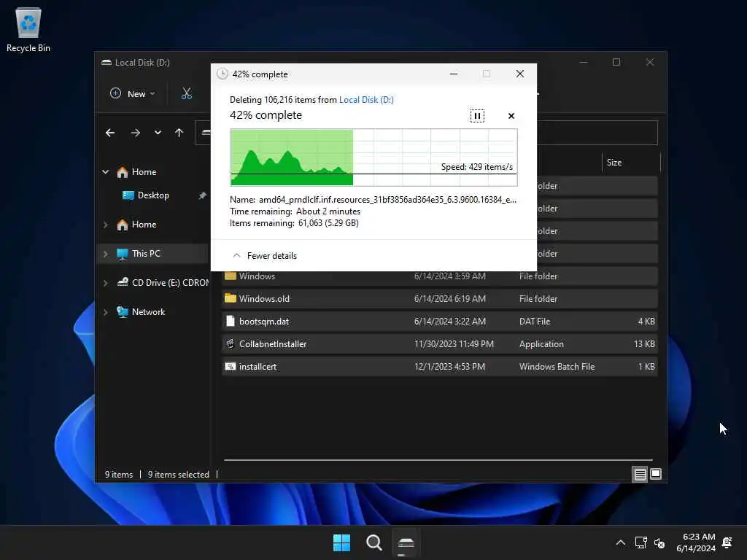Click the 11/30/2023 11:49 PM date cell
This screenshot has width=747, height=560.
tap(454, 344)
